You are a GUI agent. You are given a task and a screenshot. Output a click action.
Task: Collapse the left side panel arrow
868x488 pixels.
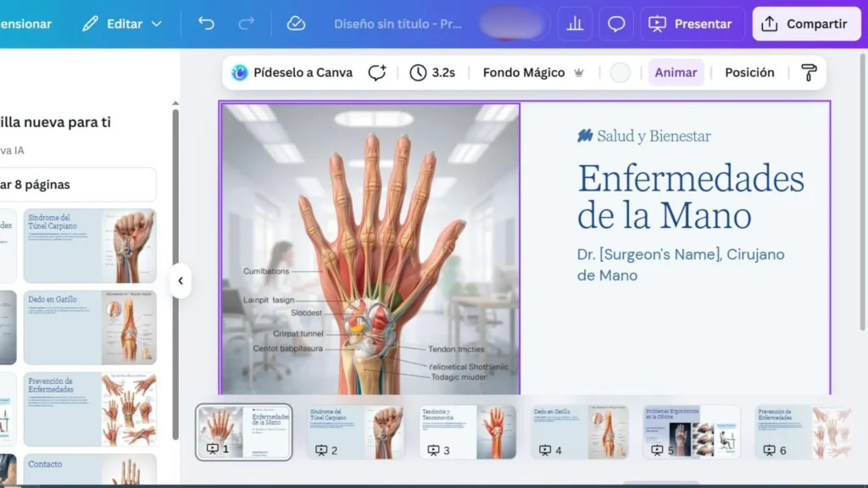180,280
